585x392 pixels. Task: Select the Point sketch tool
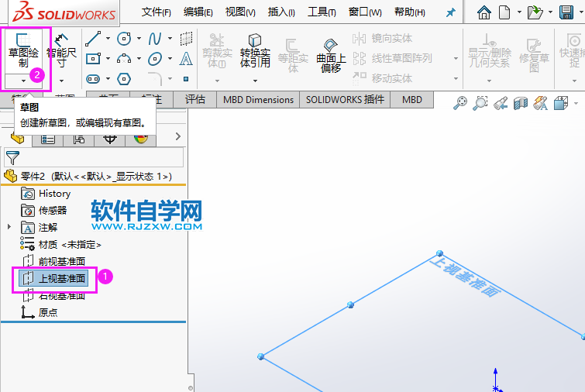[186, 79]
